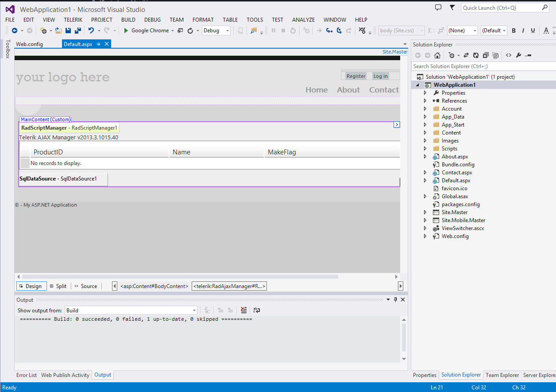Click Sync with Active Document icon
The height and width of the screenshot is (392, 556).
(x=466, y=55)
